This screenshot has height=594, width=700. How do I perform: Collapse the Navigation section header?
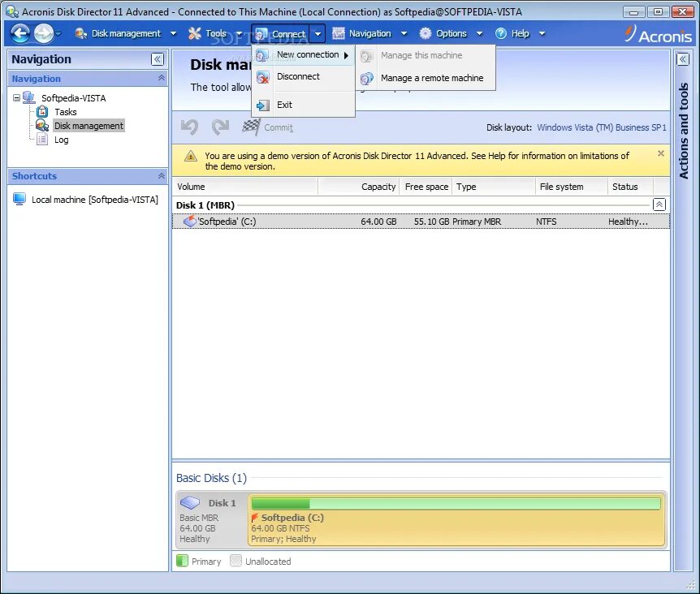point(88,79)
